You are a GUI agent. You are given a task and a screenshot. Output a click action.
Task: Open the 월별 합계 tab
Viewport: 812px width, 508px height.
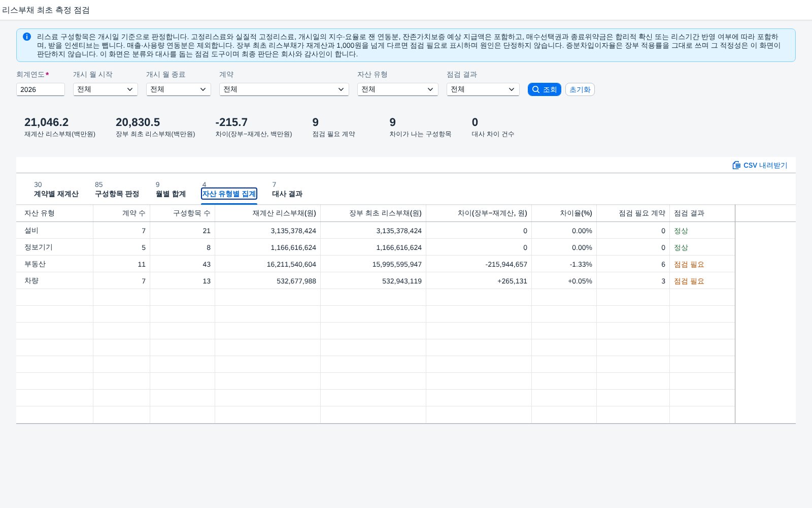171,190
